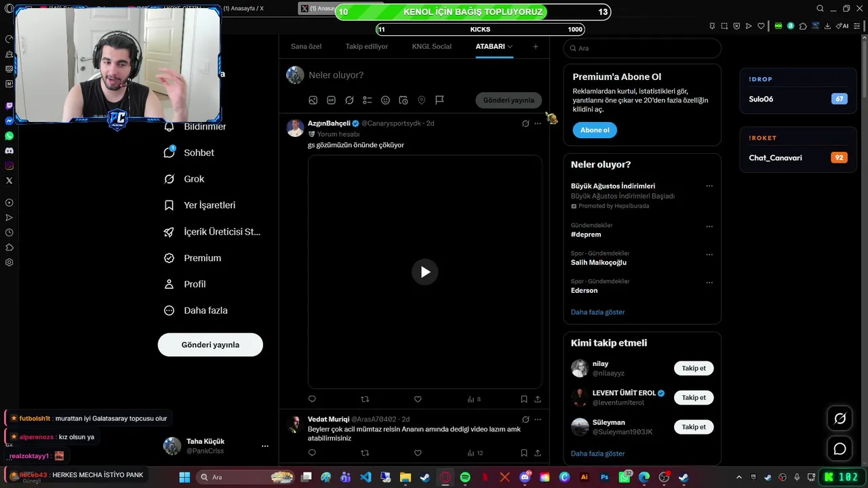The width and height of the screenshot is (868, 488).
Task: Click the flag icon in composer
Action: coord(439,100)
